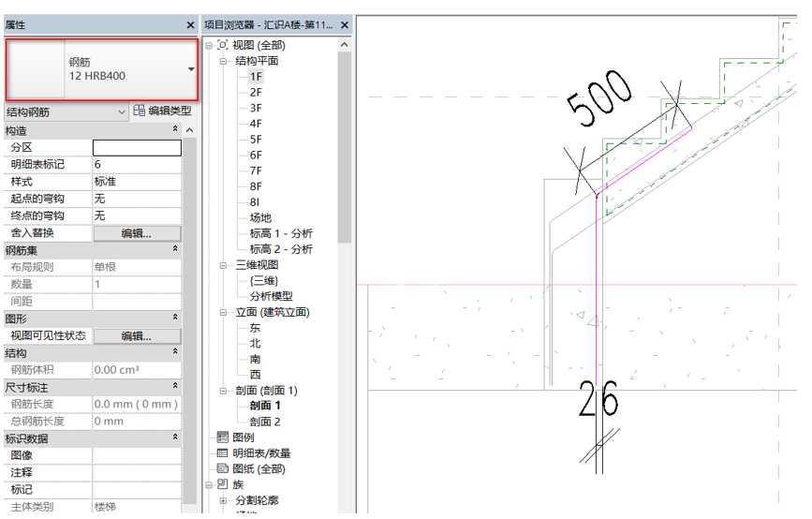Image resolution: width=812 pixels, height=519 pixels.
Task: Click the 编辑类型 edit type icon
Action: point(140,111)
